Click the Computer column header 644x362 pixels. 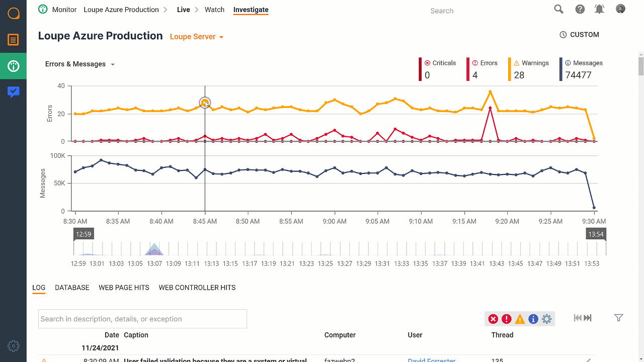340,335
